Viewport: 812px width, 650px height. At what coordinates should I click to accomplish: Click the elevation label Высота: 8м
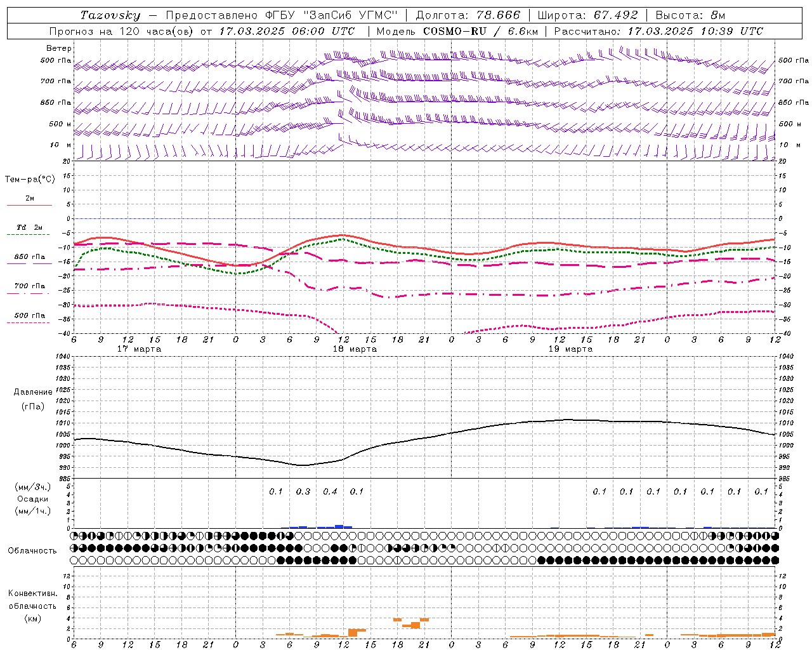pos(690,15)
